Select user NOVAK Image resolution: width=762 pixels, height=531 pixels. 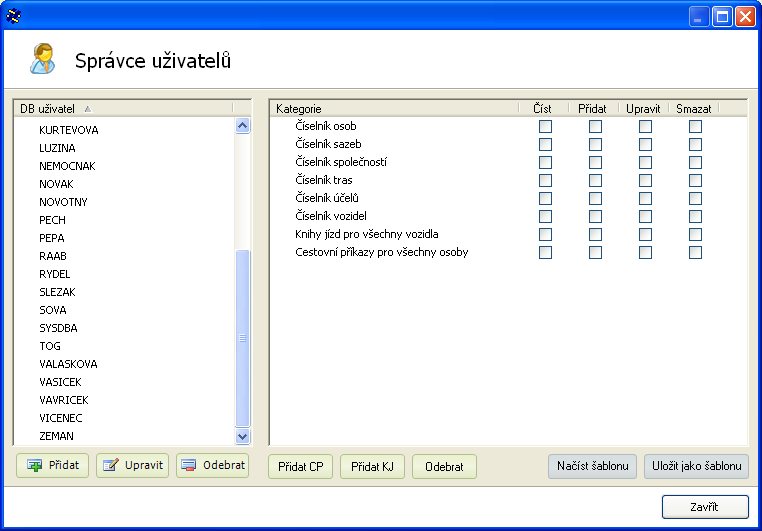[56, 184]
